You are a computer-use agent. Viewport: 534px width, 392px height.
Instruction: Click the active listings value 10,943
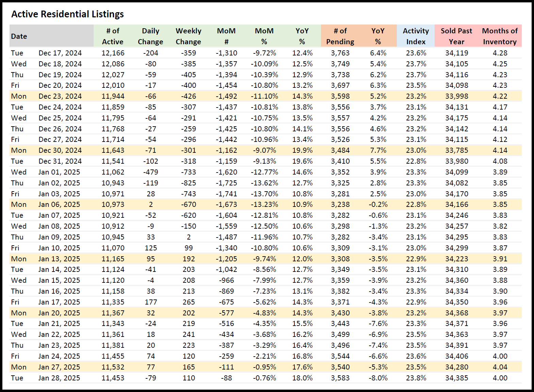113,183
